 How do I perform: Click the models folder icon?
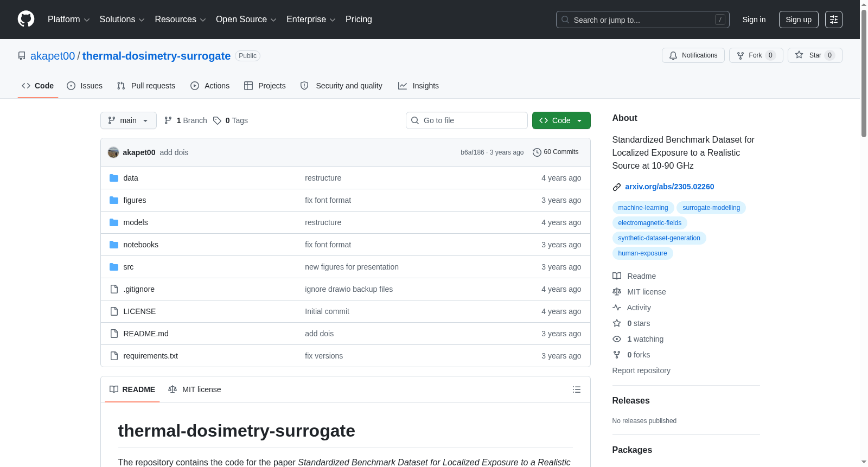(x=114, y=222)
